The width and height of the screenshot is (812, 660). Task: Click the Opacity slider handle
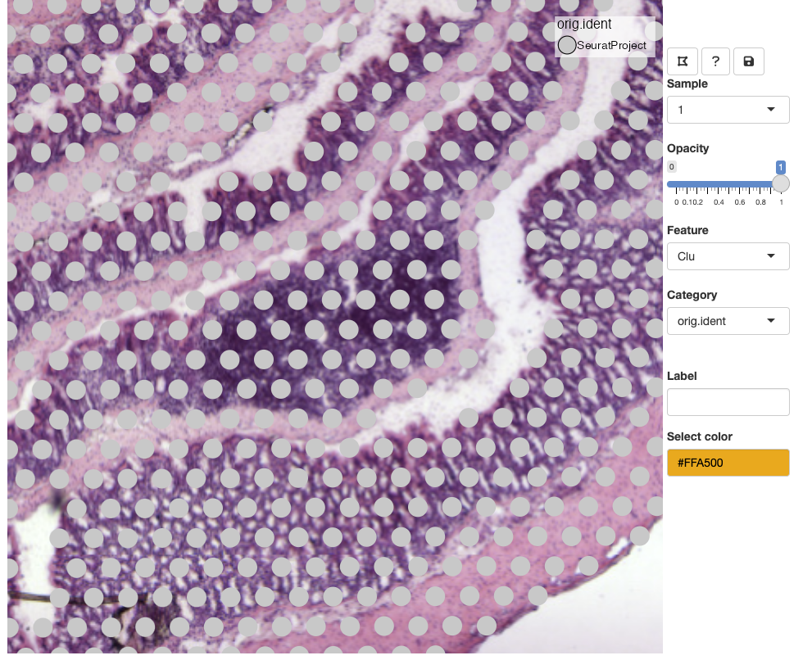(x=781, y=183)
